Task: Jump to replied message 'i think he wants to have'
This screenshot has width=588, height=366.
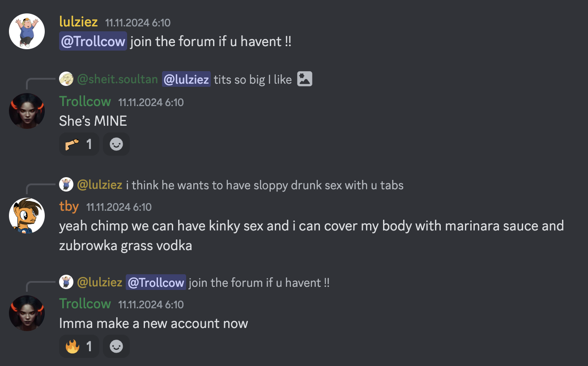Action: 264,185
